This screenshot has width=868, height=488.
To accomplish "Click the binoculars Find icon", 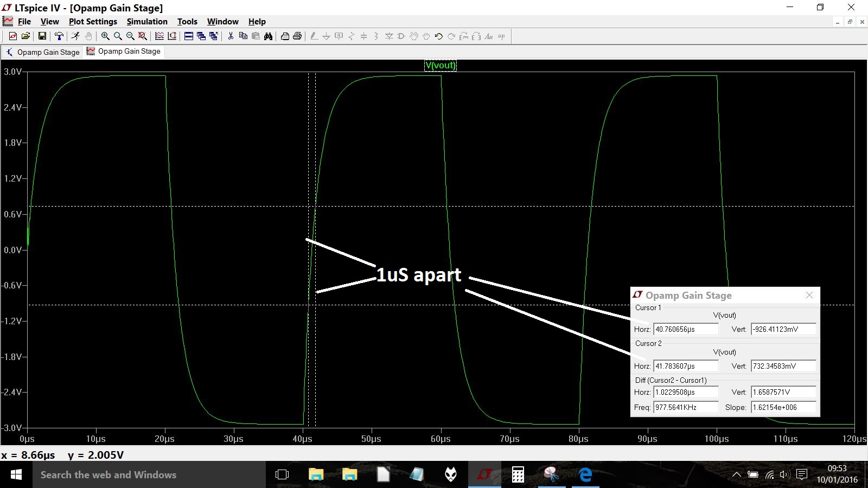I will tap(268, 36).
